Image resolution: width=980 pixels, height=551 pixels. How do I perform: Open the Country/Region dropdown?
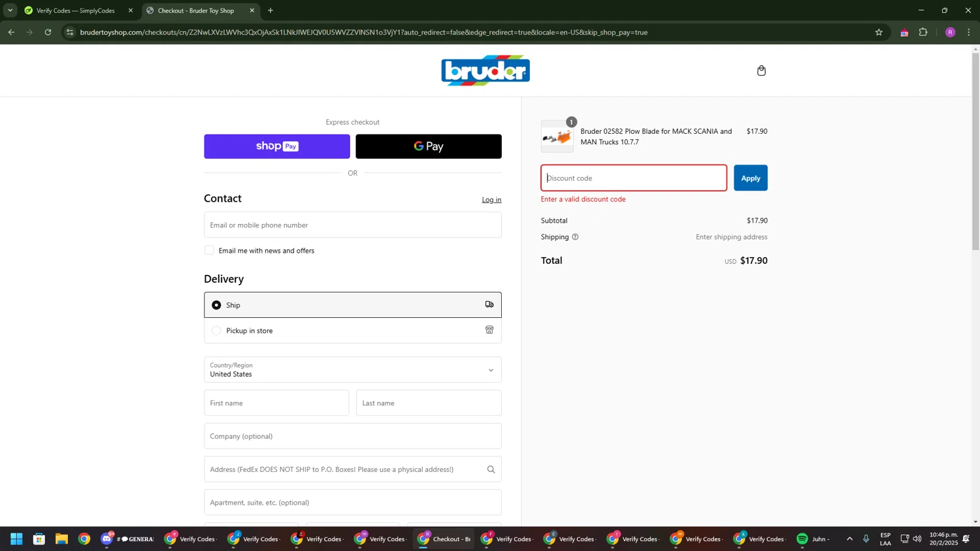click(x=352, y=370)
